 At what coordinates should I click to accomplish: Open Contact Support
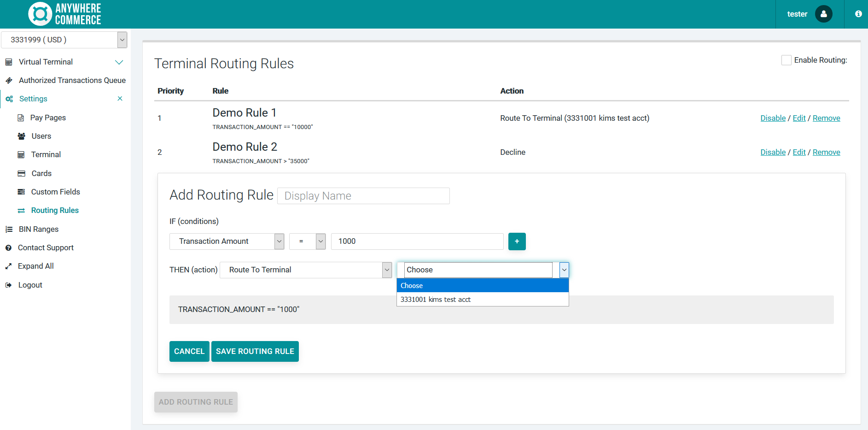pos(46,248)
